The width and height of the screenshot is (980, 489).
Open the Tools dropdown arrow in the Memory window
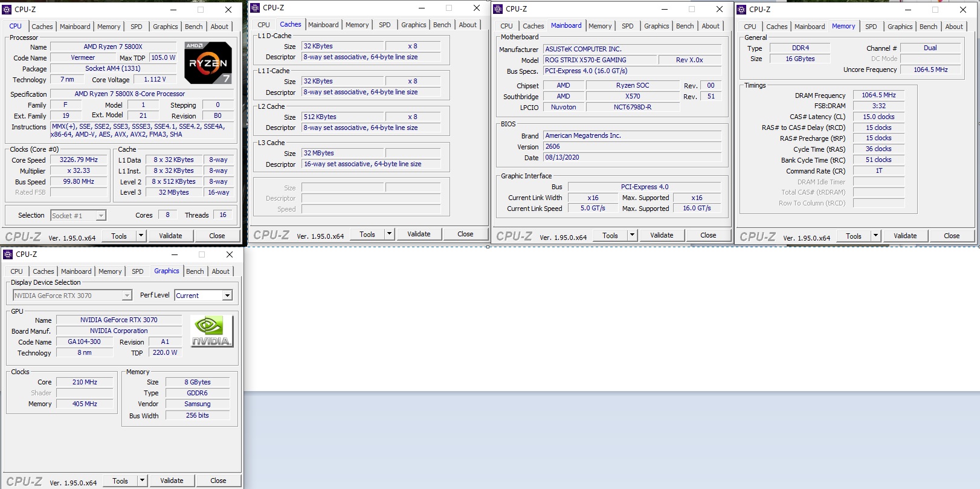876,236
